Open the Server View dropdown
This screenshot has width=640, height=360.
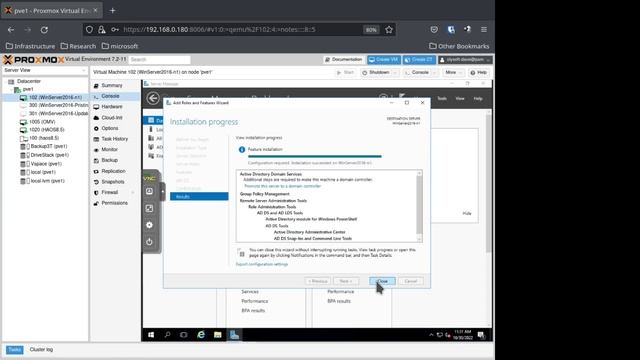click(x=44, y=70)
